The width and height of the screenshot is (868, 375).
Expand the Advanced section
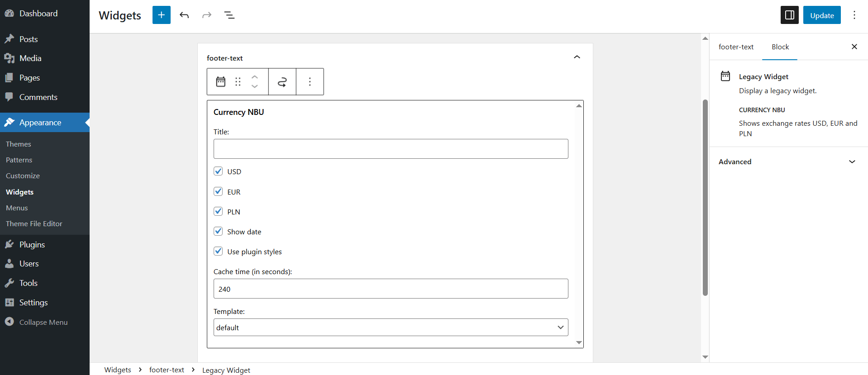coord(787,161)
